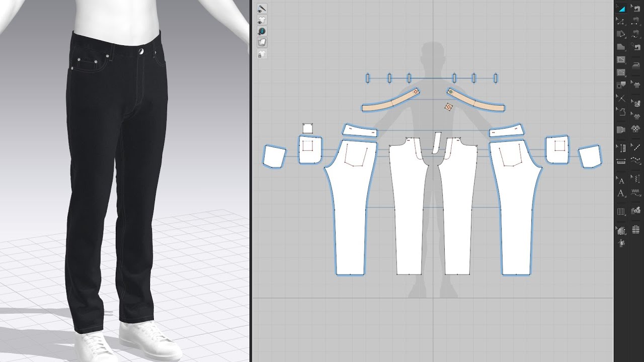Select the Transform Pattern tool (blue triangle)

621,9
